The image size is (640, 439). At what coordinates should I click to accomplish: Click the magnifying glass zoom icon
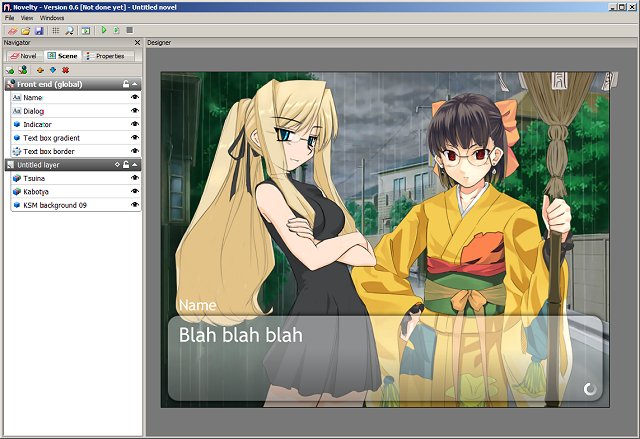point(69,31)
